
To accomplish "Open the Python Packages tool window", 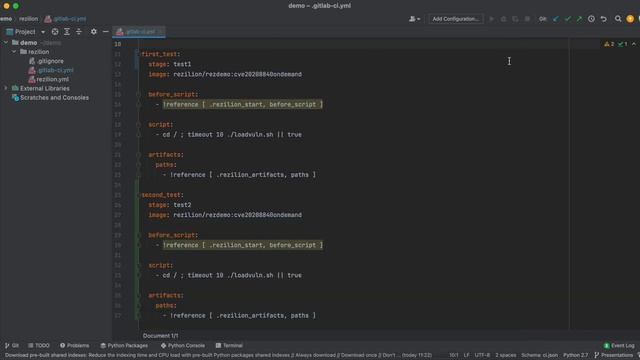I will point(124,345).
